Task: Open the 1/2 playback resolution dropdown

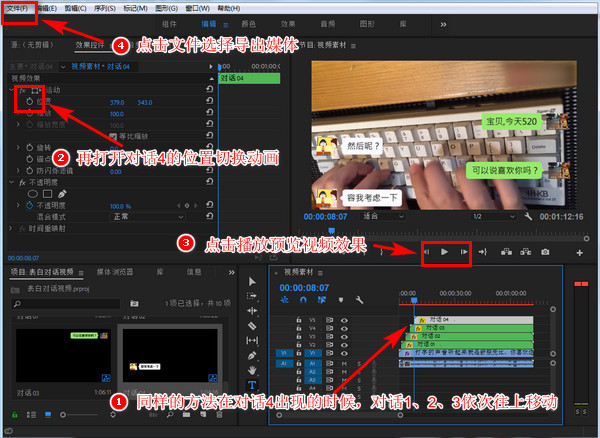Action: (x=494, y=217)
